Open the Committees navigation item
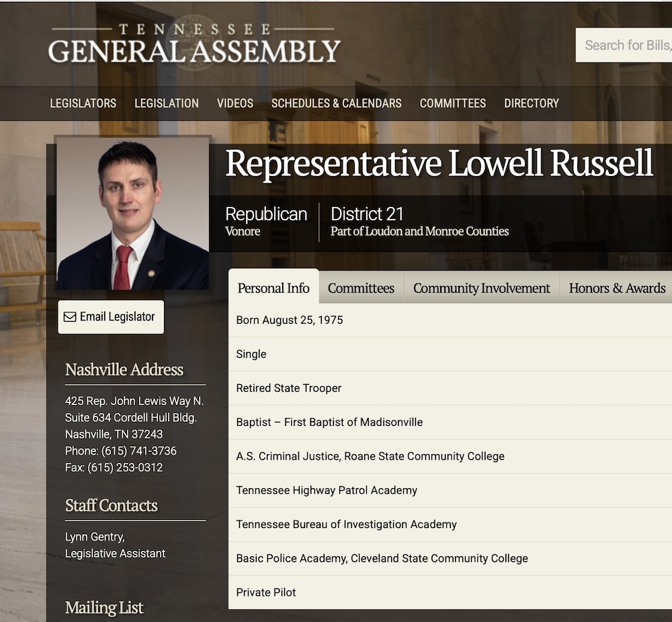672x622 pixels. tap(452, 103)
